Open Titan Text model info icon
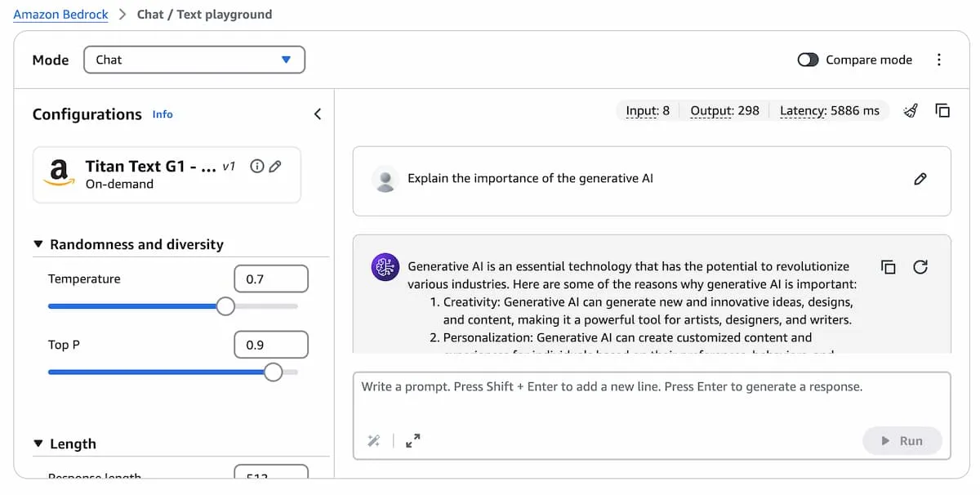This screenshot has width=980, height=495. tap(257, 167)
